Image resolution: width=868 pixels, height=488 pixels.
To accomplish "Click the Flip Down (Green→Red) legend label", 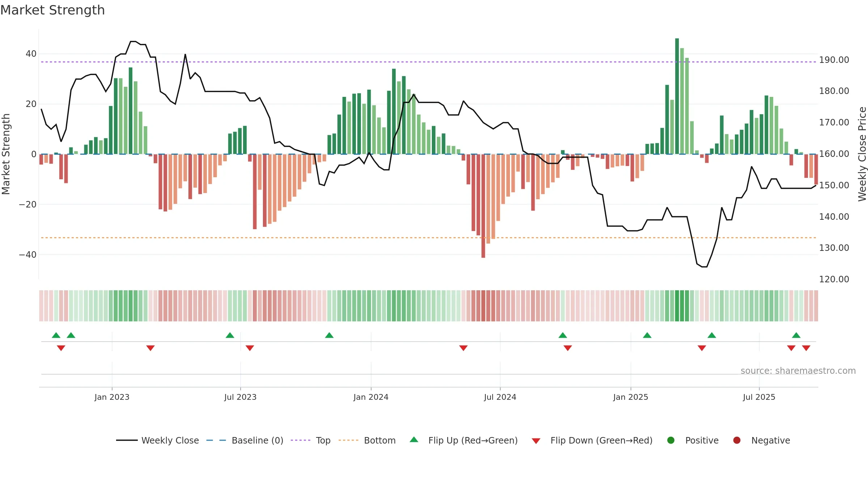I will pyautogui.click(x=601, y=440).
